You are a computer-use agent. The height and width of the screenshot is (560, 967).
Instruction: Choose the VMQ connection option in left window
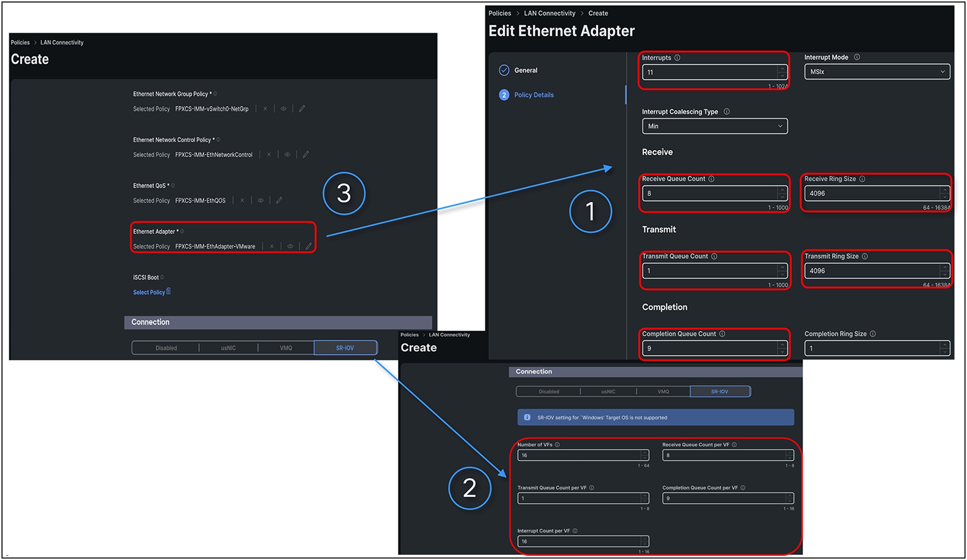click(x=286, y=347)
